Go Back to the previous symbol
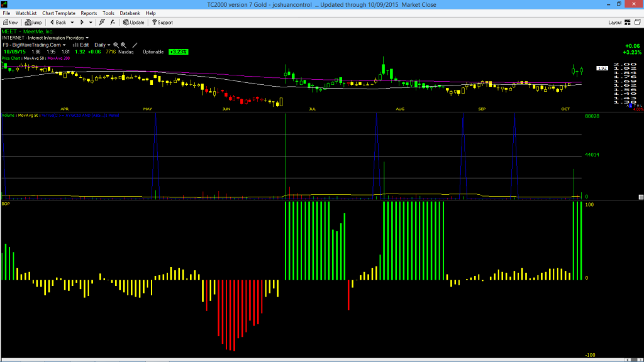This screenshot has height=362, width=644. tap(58, 23)
